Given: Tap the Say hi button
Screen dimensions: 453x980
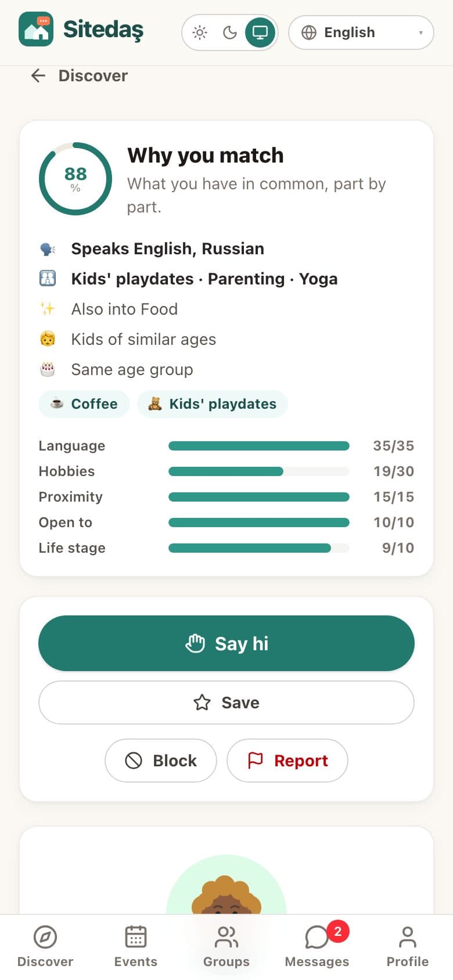Looking at the screenshot, I should [227, 643].
